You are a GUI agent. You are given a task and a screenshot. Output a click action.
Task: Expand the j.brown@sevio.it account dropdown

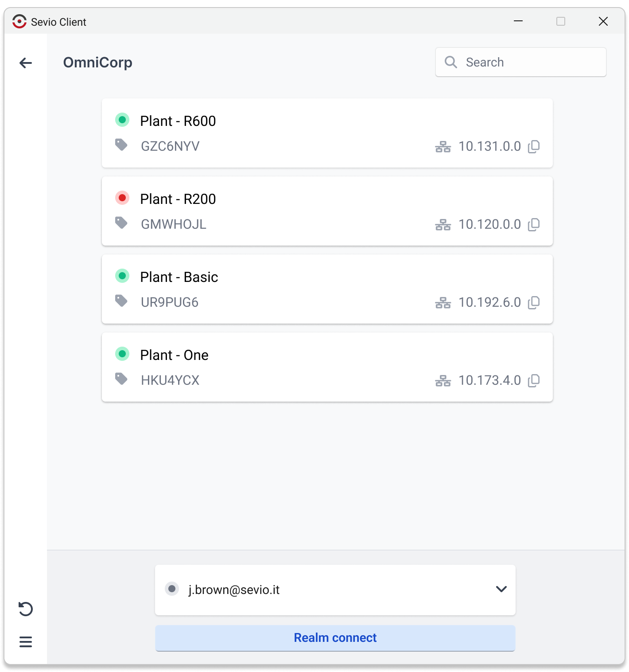pyautogui.click(x=335, y=590)
